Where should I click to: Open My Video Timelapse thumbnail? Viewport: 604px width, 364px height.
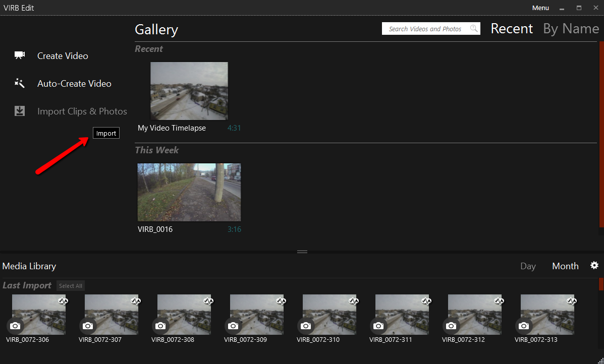click(189, 91)
